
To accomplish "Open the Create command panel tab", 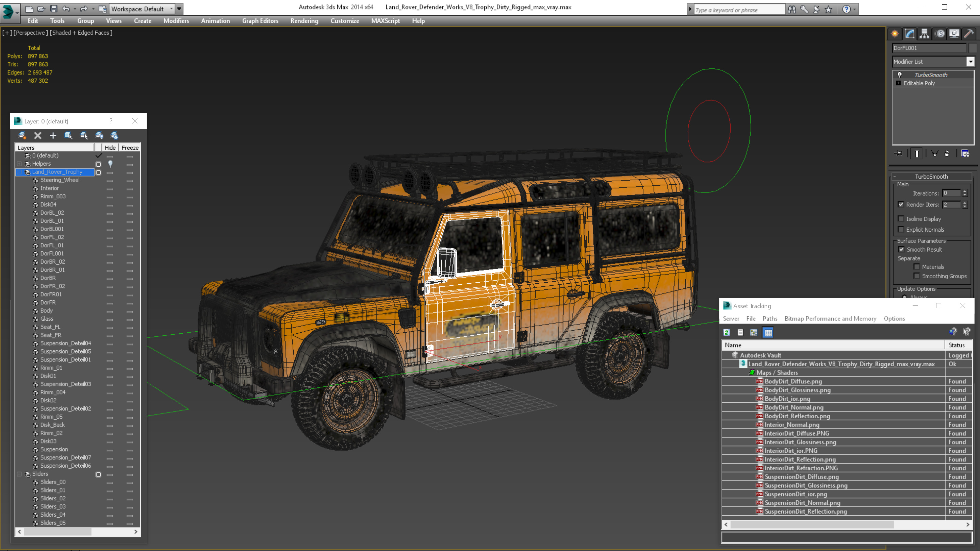I will click(895, 34).
